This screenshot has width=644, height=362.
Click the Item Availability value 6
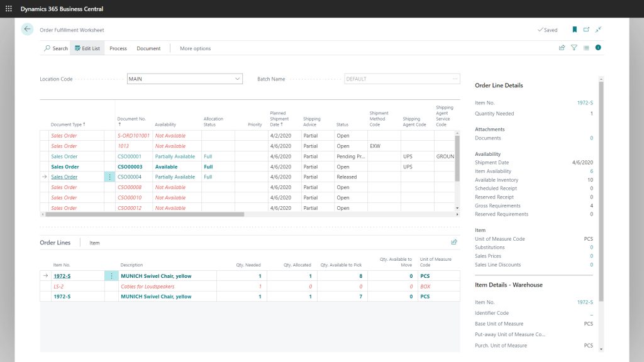point(590,171)
